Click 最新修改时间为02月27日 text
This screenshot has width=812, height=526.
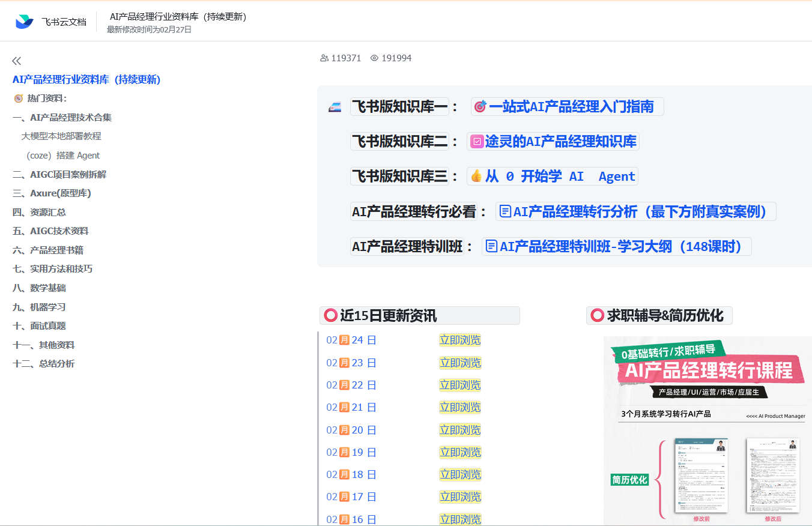[x=149, y=29]
